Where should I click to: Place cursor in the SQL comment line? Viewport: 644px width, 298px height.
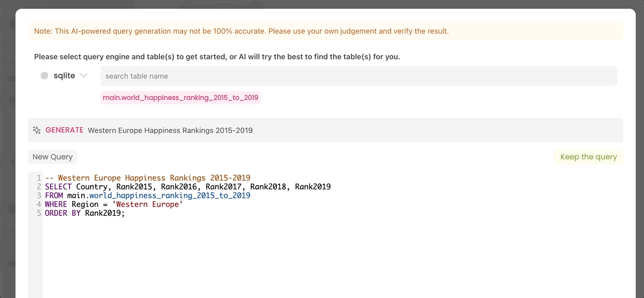click(x=147, y=178)
